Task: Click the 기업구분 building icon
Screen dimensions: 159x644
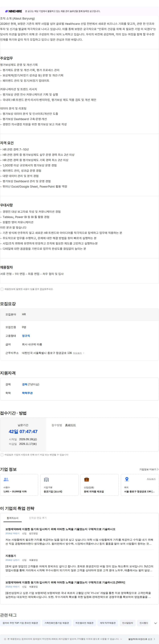Action: (46, 479)
